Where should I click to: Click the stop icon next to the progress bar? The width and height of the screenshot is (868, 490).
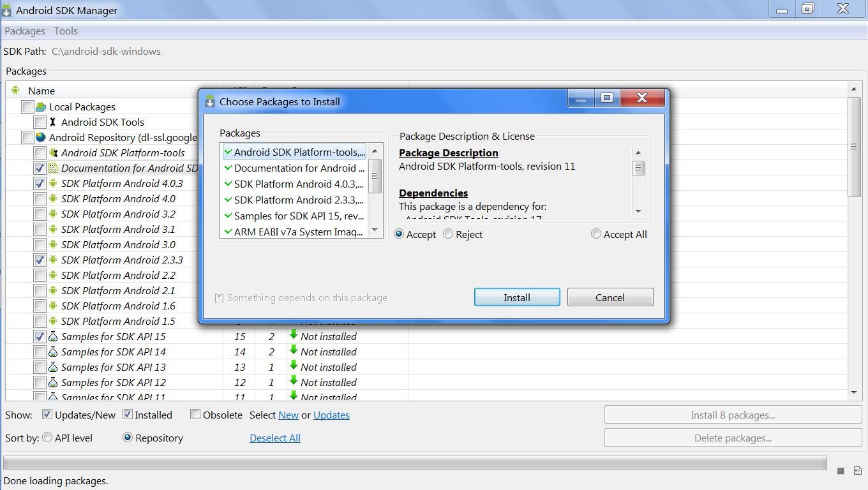841,471
